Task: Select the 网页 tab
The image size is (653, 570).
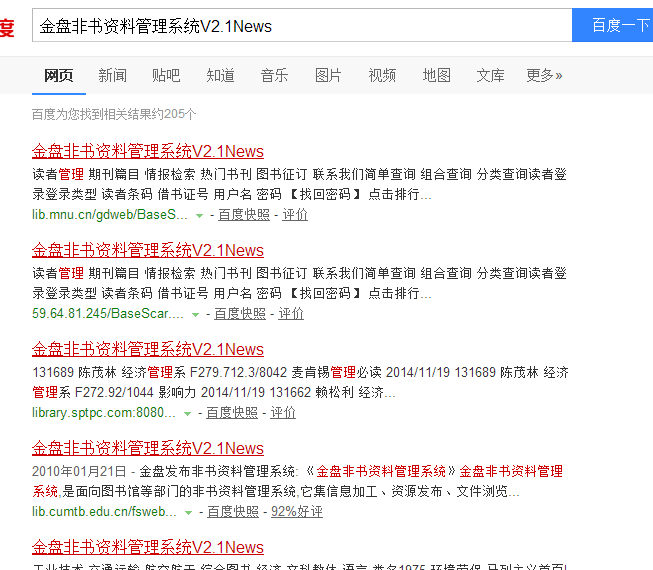Action: click(x=59, y=75)
